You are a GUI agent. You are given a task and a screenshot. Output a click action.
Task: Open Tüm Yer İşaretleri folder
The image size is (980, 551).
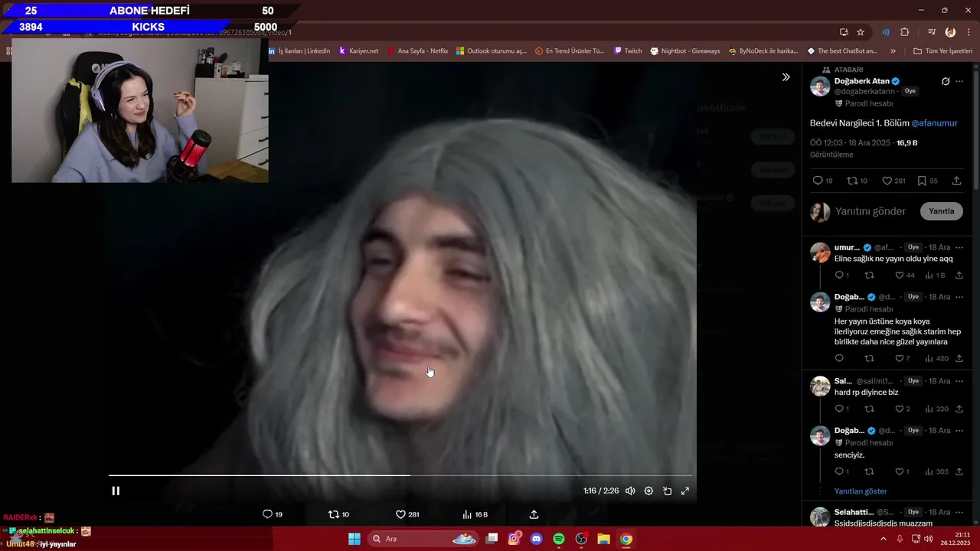point(942,51)
